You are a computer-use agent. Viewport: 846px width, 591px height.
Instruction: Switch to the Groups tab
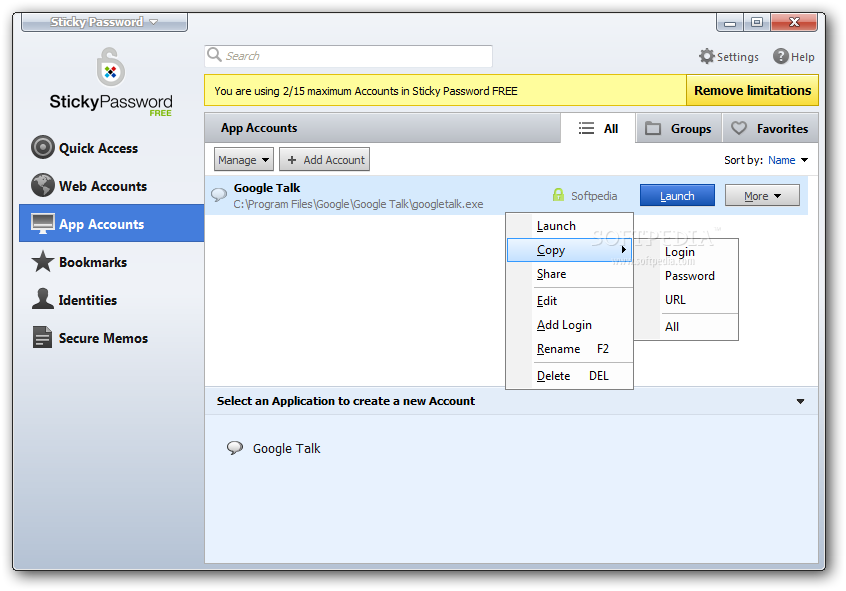(679, 128)
